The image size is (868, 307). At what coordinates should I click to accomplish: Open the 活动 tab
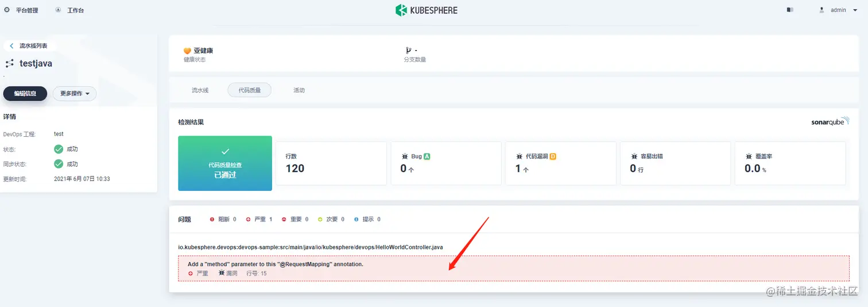299,90
